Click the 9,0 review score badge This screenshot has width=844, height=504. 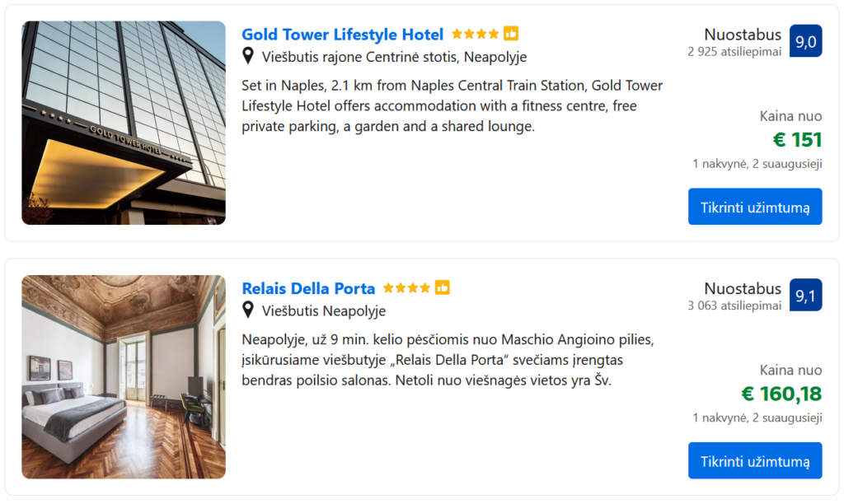pos(805,41)
